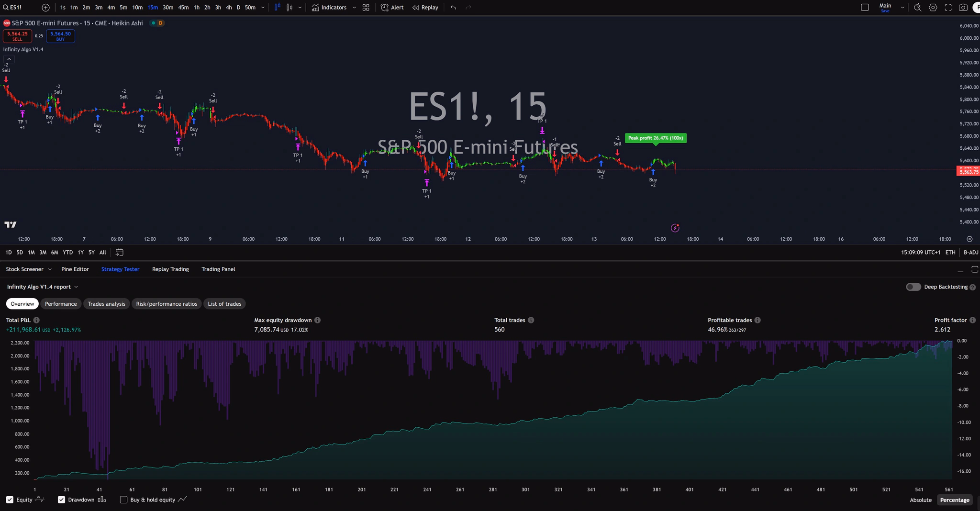Toggle Deep Backtesting switch

coord(913,287)
